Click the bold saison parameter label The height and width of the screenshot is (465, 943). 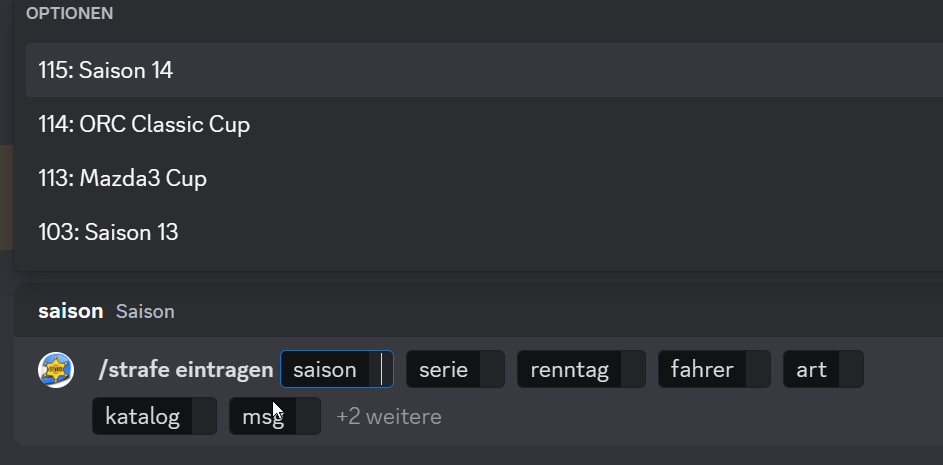(x=70, y=311)
